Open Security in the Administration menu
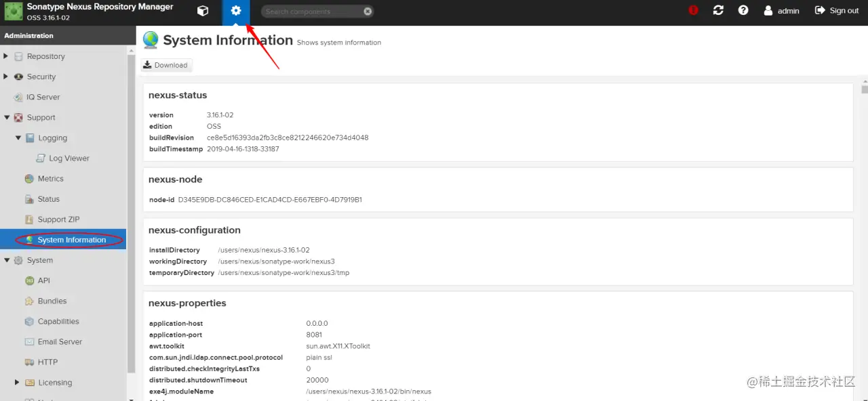The height and width of the screenshot is (401, 868). pos(41,77)
